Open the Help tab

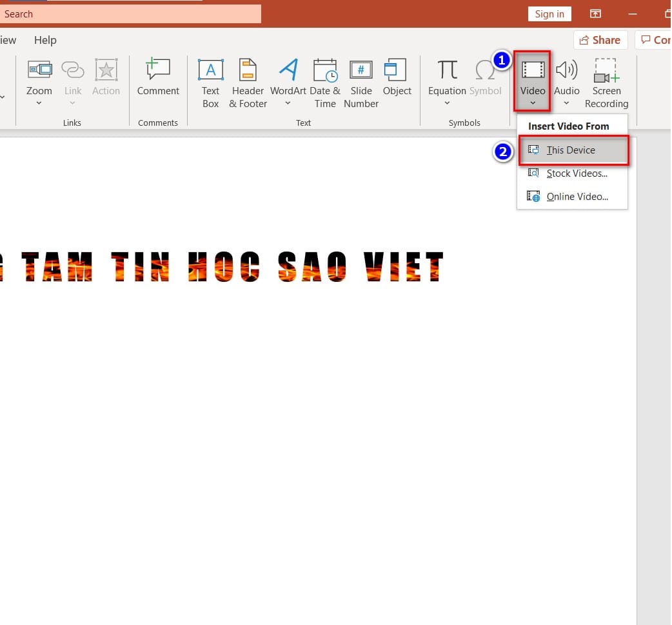(45, 40)
